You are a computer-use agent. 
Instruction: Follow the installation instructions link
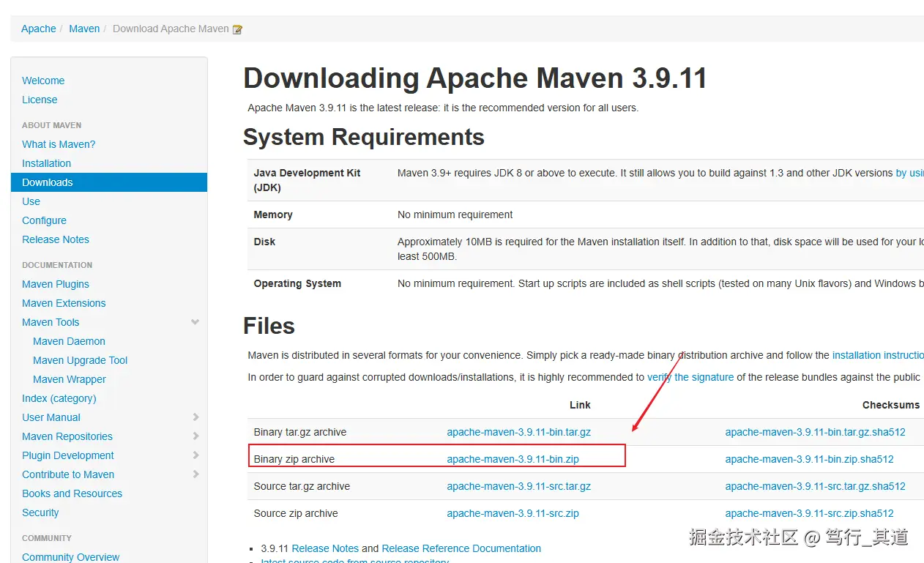(x=878, y=355)
